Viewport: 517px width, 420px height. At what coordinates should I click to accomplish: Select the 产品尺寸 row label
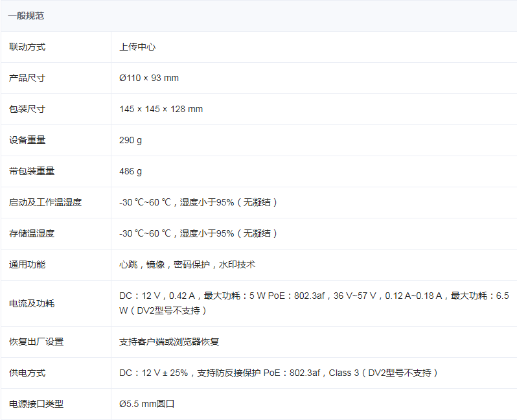(27, 78)
